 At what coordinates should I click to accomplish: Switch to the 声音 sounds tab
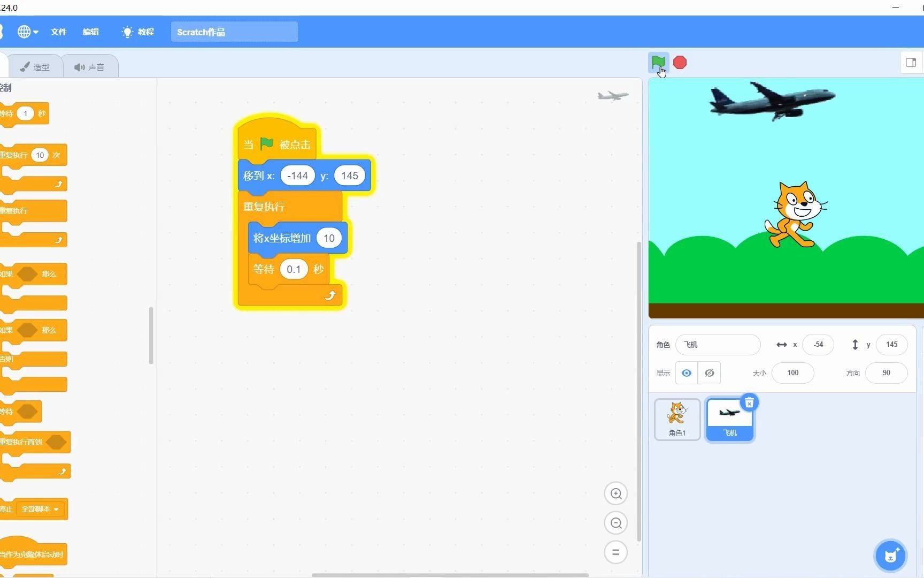[x=90, y=67]
